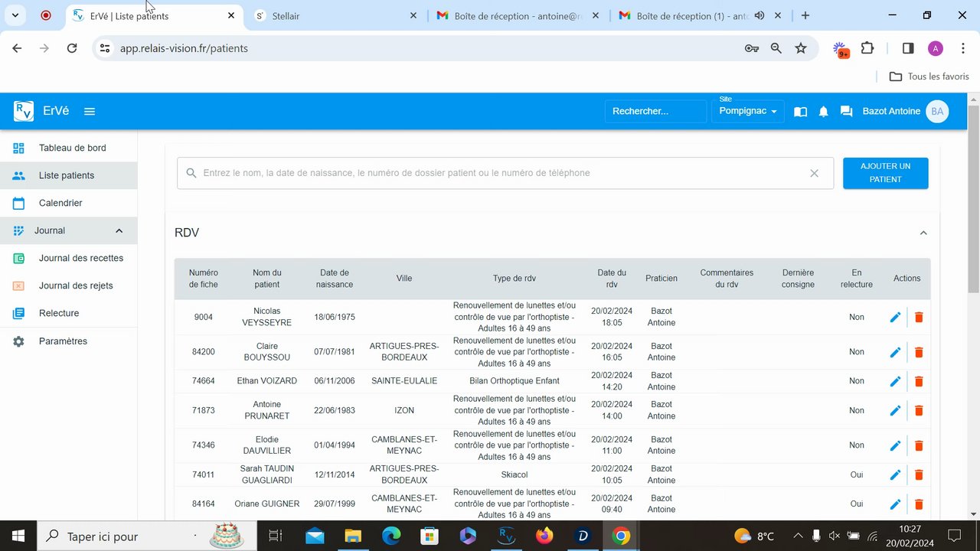
Task: Click the page vertical scrollbar
Action: (974, 199)
